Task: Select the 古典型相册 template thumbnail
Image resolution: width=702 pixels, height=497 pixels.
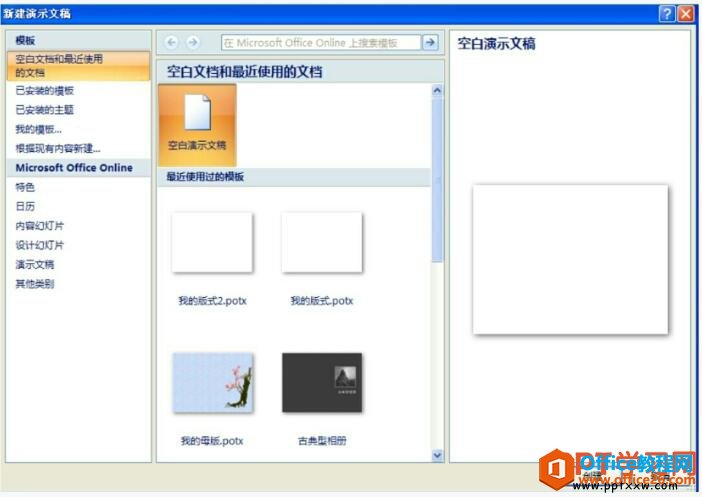Action: (322, 383)
